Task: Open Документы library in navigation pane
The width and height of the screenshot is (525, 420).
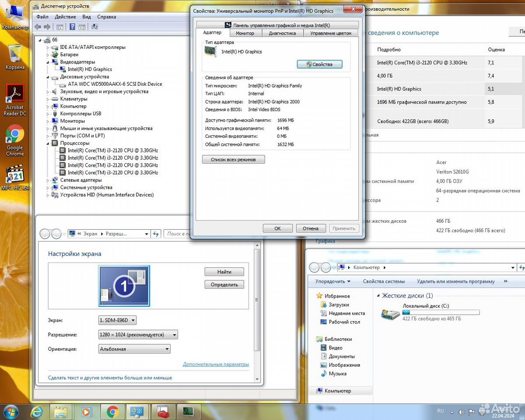Action: click(x=342, y=356)
